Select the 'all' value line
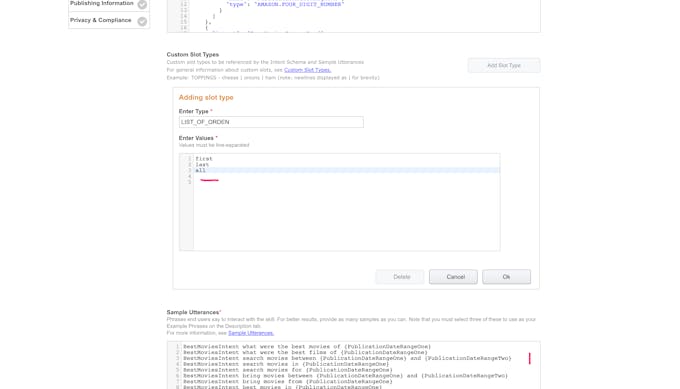 click(200, 170)
